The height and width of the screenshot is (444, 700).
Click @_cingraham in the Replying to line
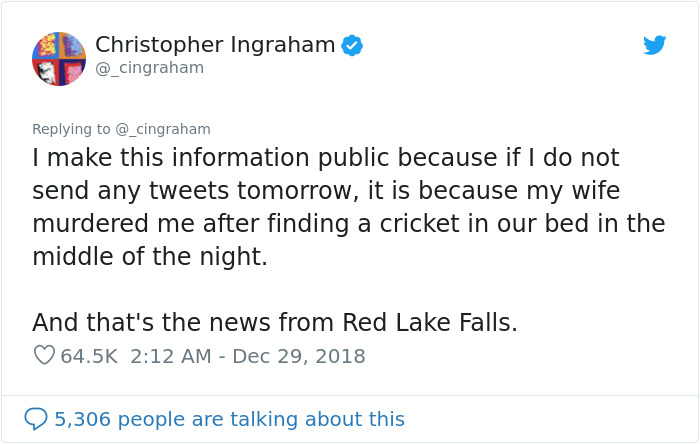coord(163,129)
